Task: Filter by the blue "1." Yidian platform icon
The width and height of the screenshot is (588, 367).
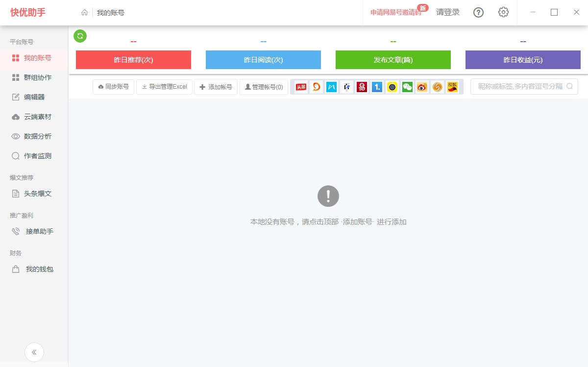Action: 377,87
